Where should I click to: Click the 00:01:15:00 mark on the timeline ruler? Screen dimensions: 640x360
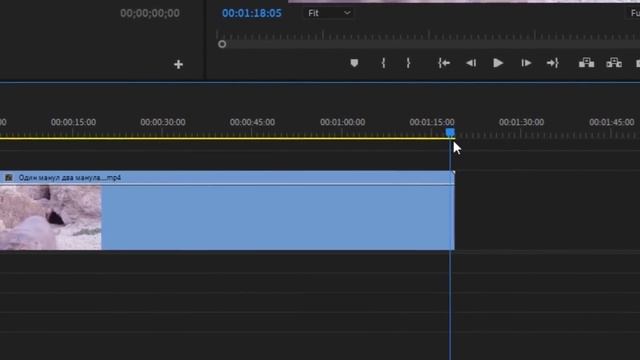click(x=432, y=122)
